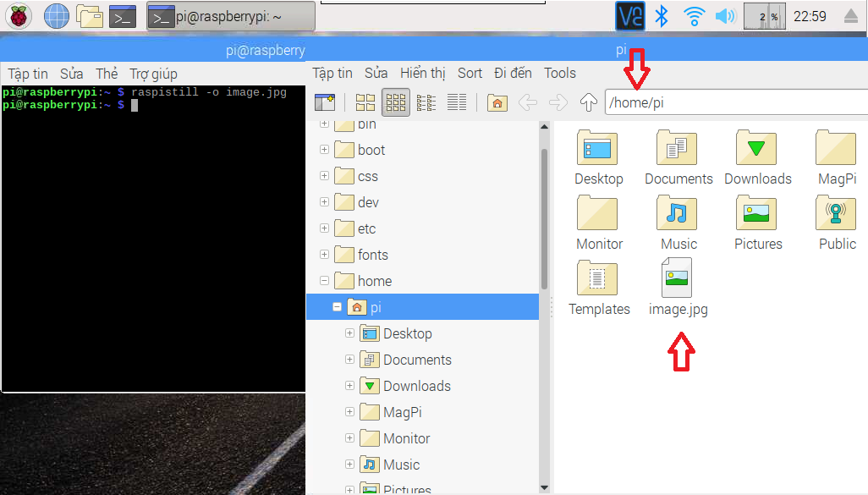The width and height of the screenshot is (868, 495).
Task: Expand the Monitor tree node
Action: coord(349,438)
